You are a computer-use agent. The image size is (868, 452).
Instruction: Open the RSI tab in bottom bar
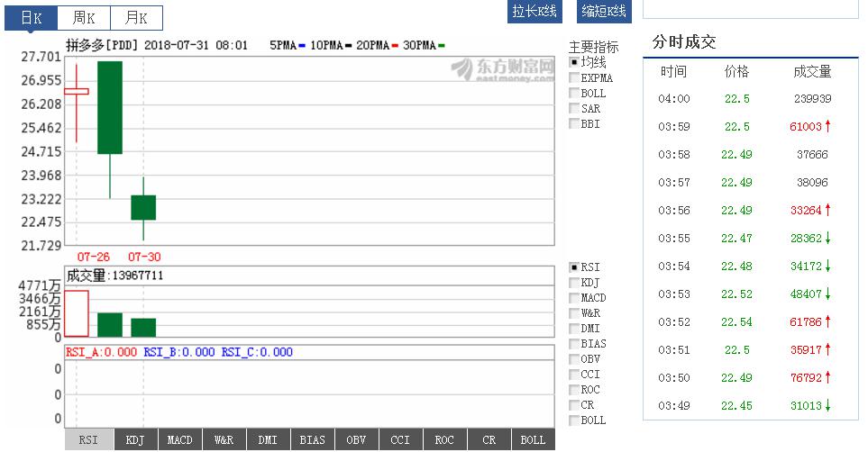(88, 439)
